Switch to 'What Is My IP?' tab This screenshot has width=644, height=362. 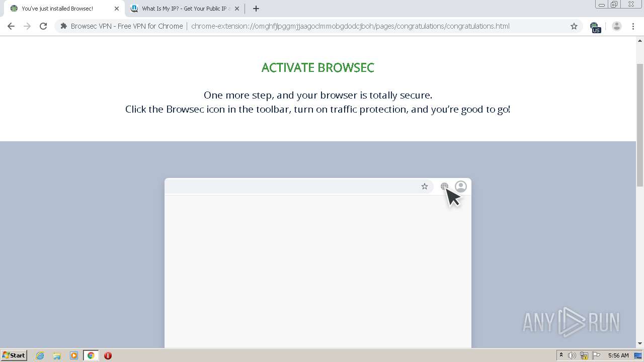tap(184, 9)
